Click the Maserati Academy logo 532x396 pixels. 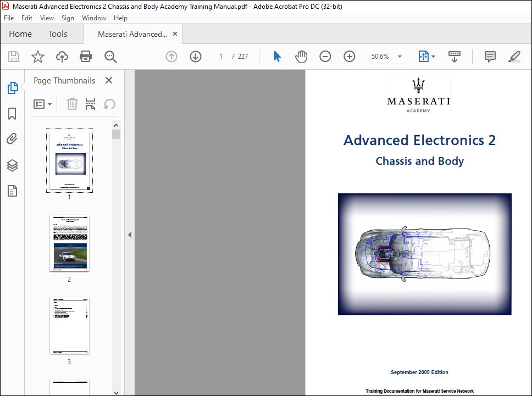[x=419, y=94]
